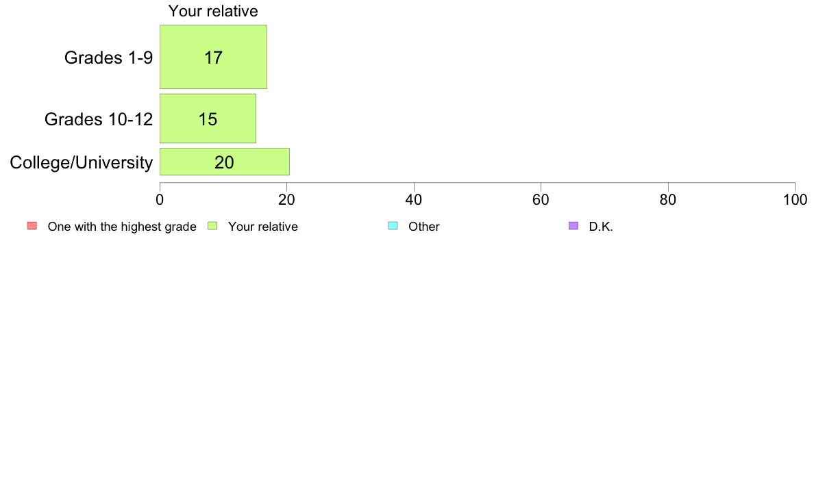Select the Grades 1-9 bar showing 17
The image size is (814, 504).
point(213,57)
